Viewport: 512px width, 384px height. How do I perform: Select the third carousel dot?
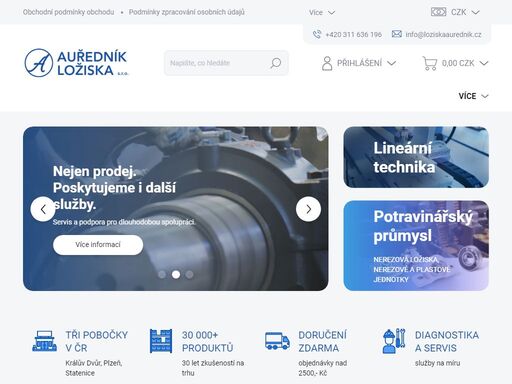[x=189, y=274]
